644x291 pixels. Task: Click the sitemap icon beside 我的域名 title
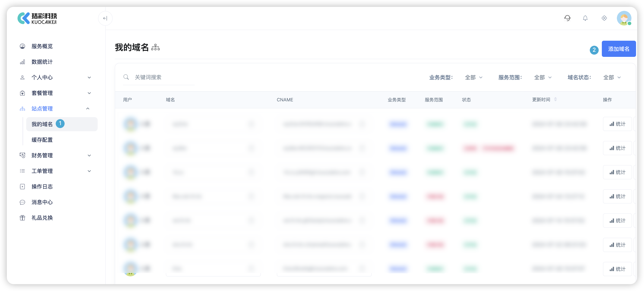coord(155,47)
